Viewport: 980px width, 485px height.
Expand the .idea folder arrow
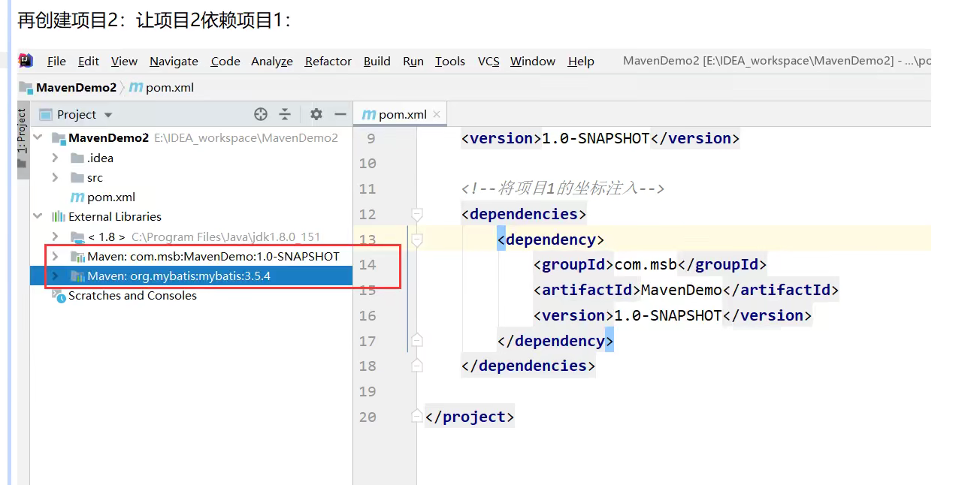click(55, 158)
